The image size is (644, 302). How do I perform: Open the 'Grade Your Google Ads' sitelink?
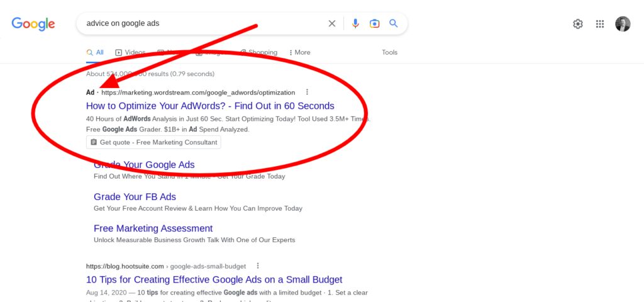[144, 165]
